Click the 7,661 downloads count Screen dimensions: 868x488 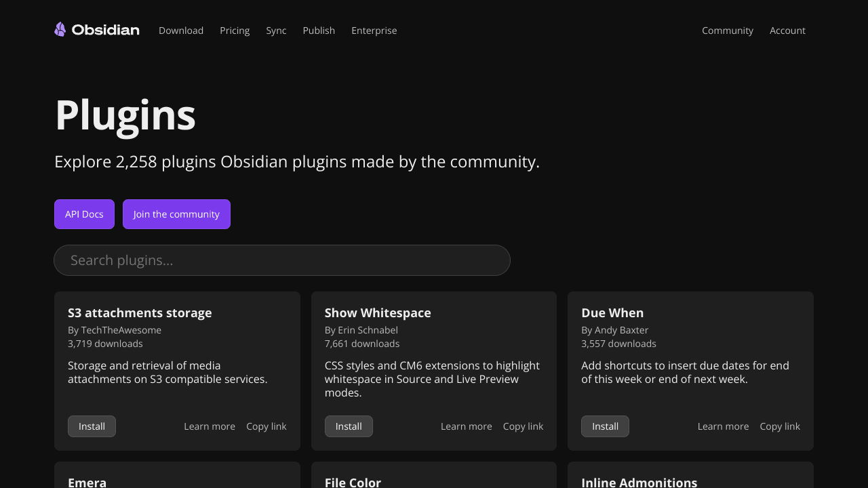pyautogui.click(x=362, y=344)
